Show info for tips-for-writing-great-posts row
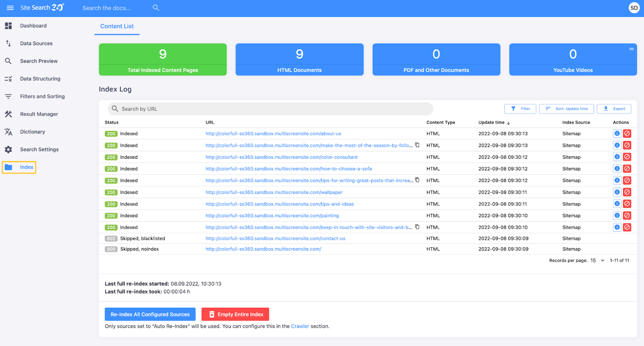Screen dimensions: 644x346 (x=617, y=180)
